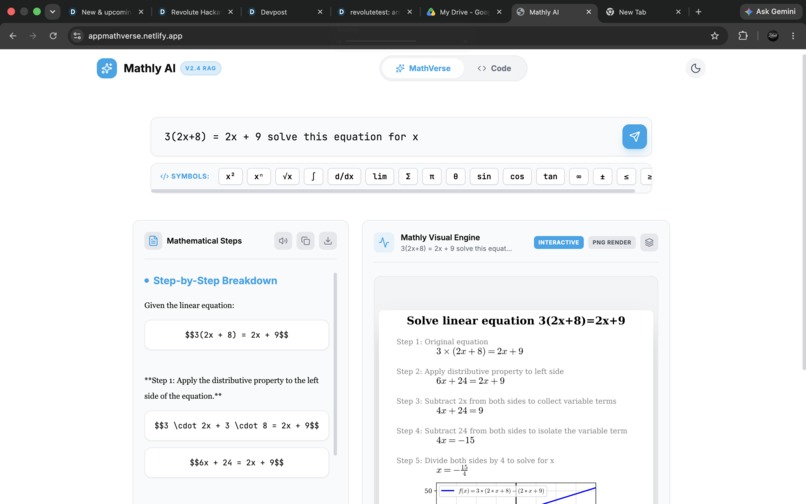806x504 pixels.
Task: Go back in browser history
Action: 13,36
